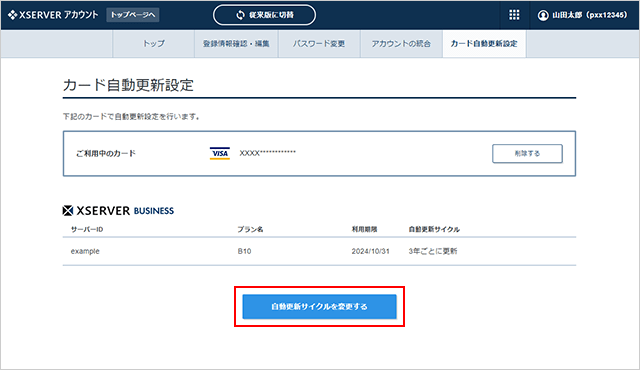This screenshot has height=370, width=640.
Task: Go to トップページへ button
Action: [x=133, y=15]
